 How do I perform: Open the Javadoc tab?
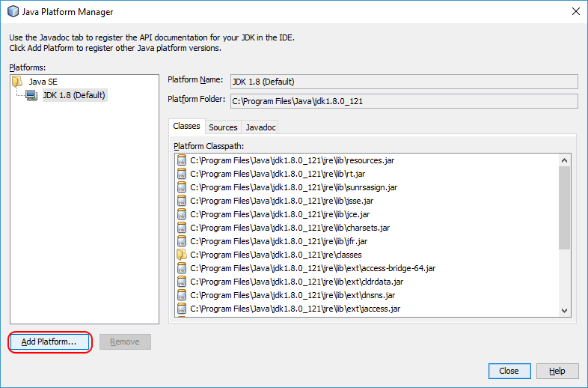pyautogui.click(x=260, y=127)
